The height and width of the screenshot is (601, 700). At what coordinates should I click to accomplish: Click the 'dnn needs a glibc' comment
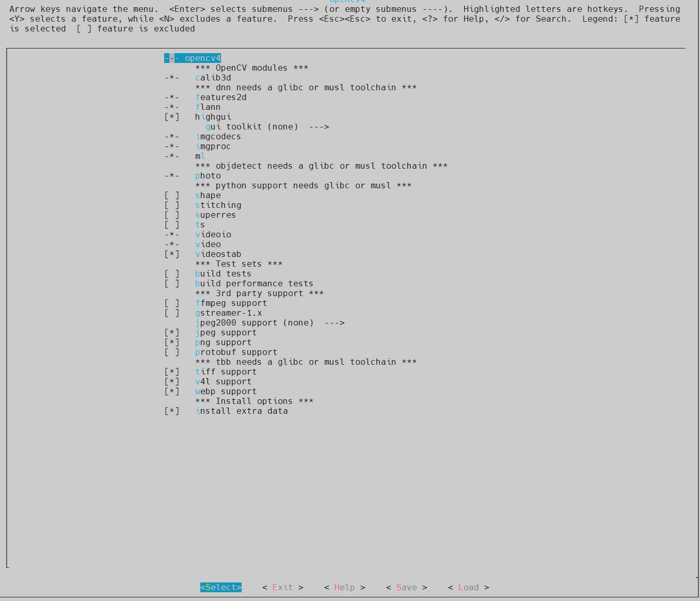(306, 88)
